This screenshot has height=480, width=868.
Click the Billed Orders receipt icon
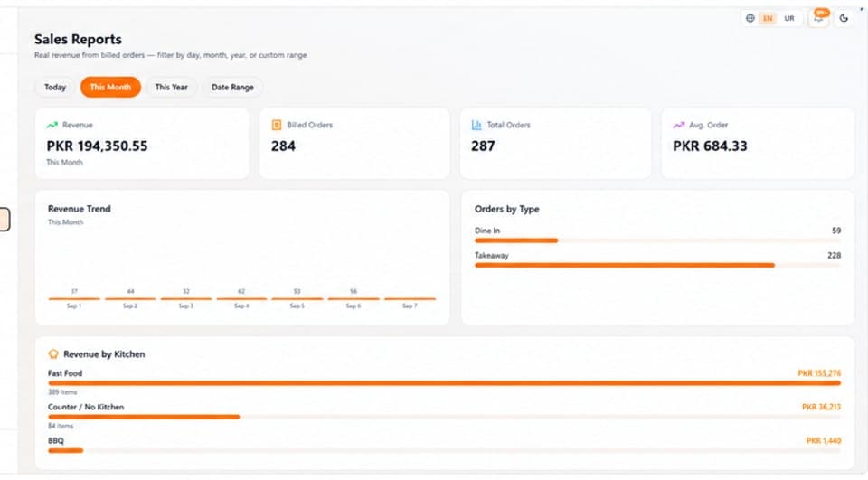(277, 125)
